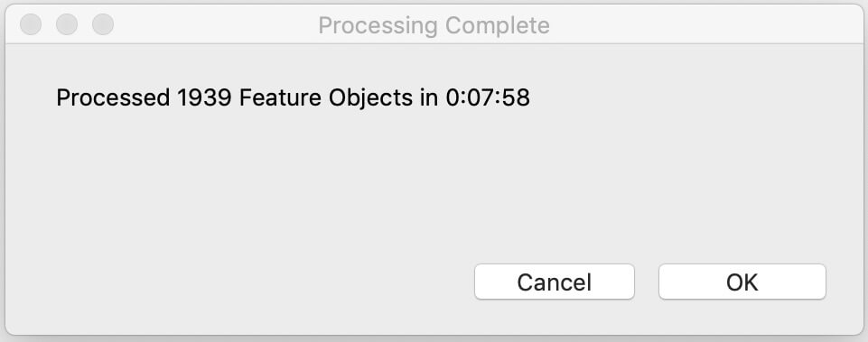Confirm the dialog with the OK button
868x342 pixels.
coord(742,282)
